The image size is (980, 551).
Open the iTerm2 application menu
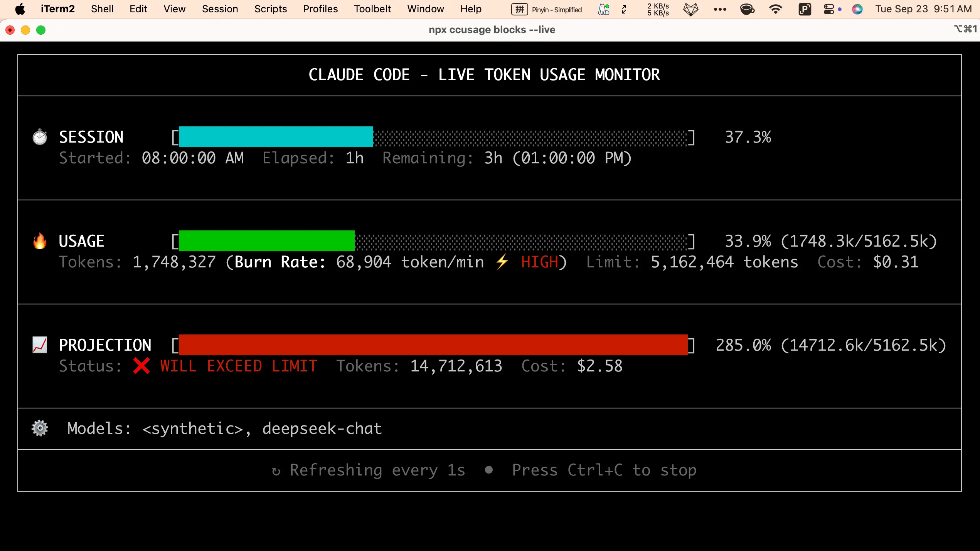tap(57, 9)
